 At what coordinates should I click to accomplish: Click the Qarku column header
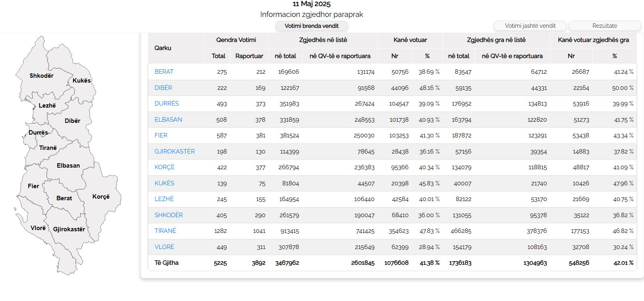pyautogui.click(x=163, y=48)
